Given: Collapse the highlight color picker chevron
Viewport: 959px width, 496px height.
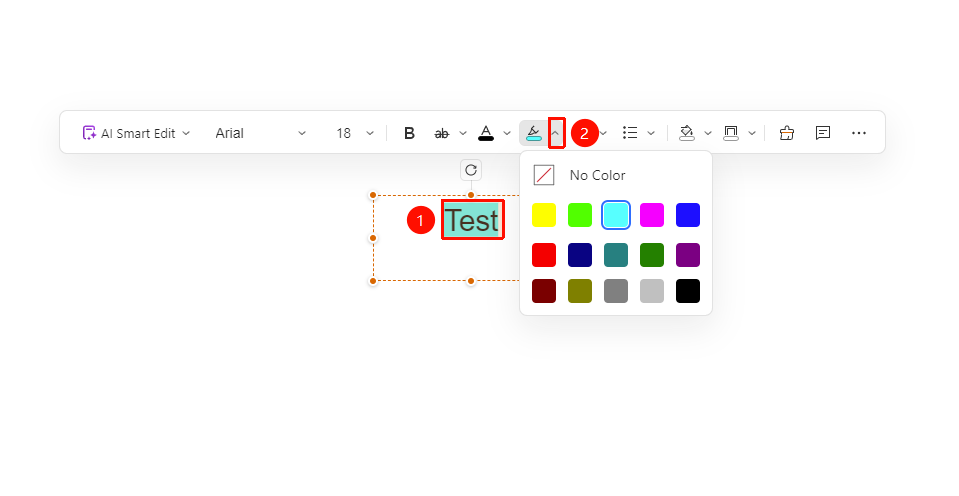Looking at the screenshot, I should click(556, 133).
